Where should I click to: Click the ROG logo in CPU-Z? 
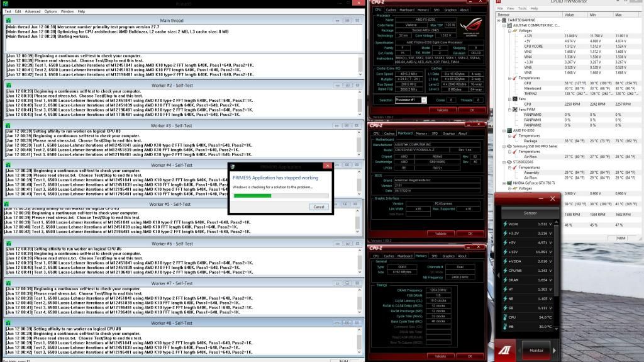(471, 27)
